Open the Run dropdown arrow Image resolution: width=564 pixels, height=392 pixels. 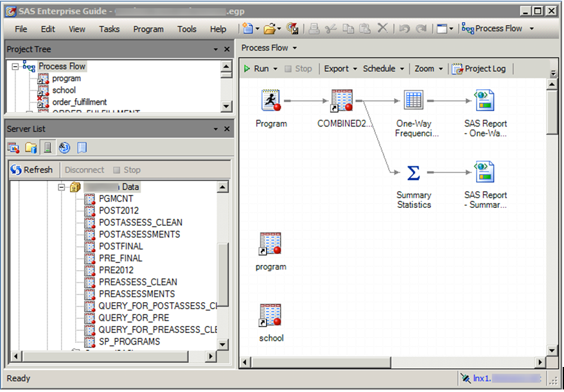[x=276, y=69]
